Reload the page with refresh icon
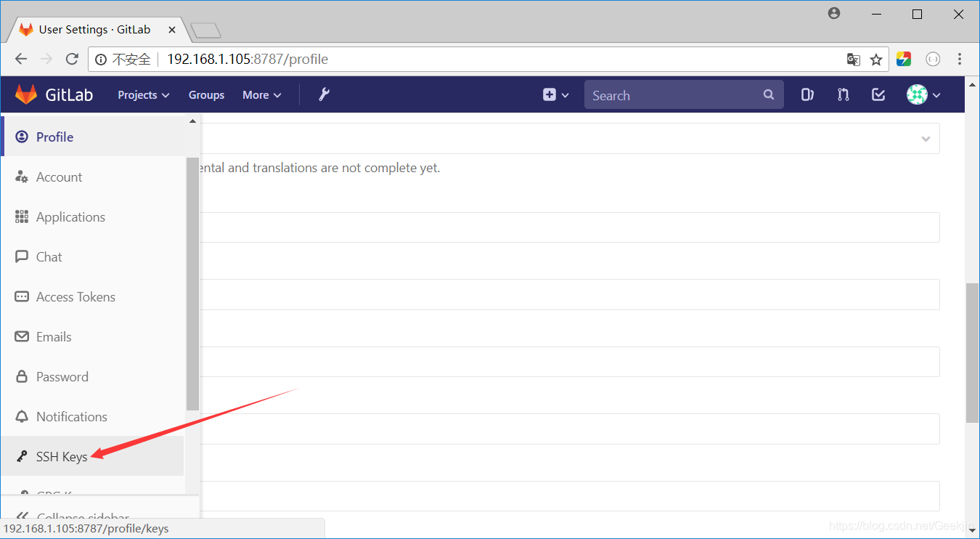 pos(72,59)
